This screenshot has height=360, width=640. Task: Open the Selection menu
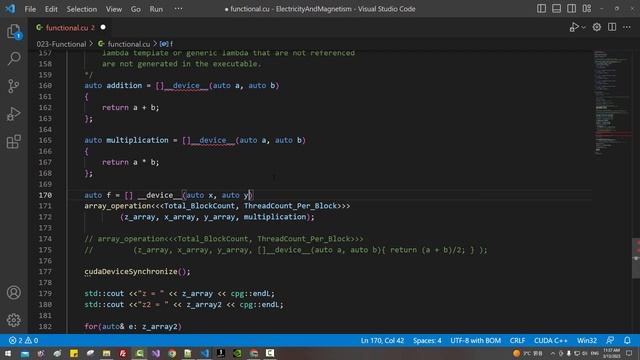pos(82,9)
